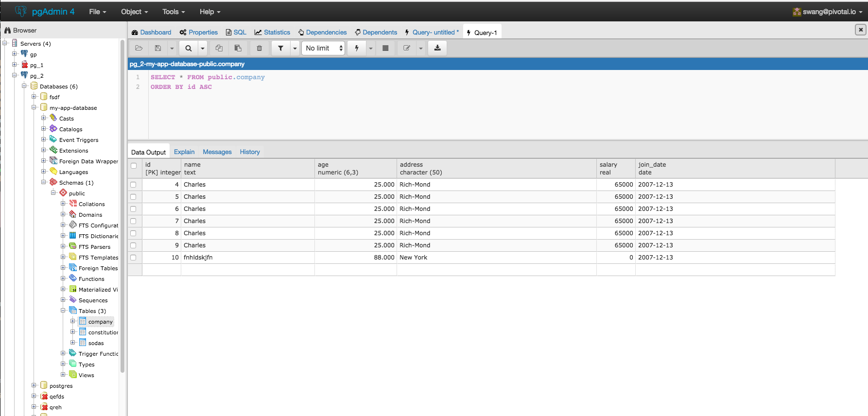This screenshot has height=416, width=868.
Task: Collapse the Tables (3) tree node
Action: tap(63, 311)
